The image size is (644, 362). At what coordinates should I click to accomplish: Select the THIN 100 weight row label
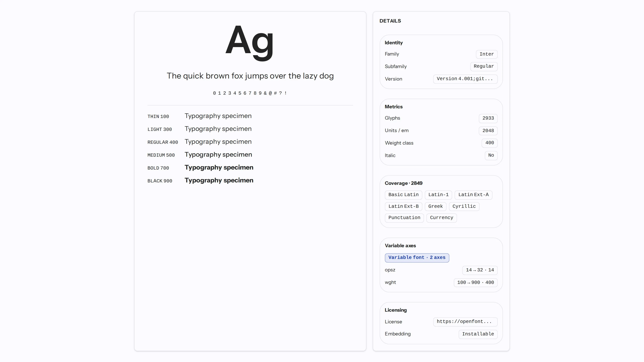pos(158,116)
